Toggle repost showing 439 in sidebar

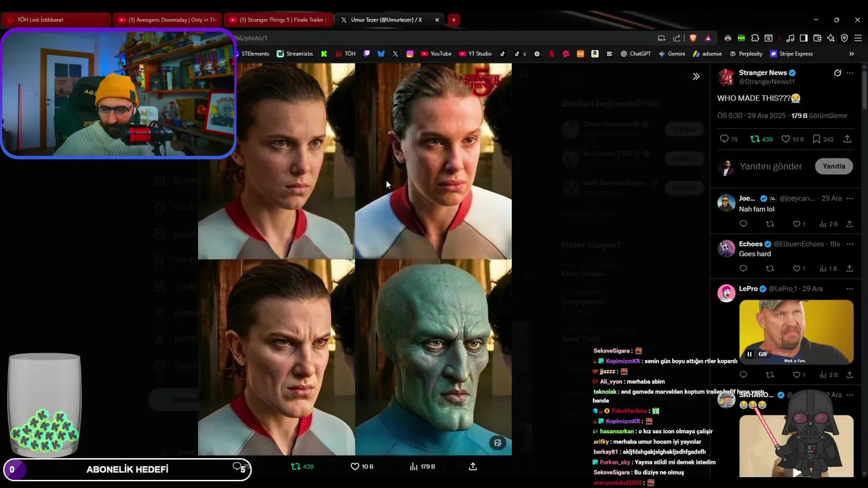click(x=761, y=139)
